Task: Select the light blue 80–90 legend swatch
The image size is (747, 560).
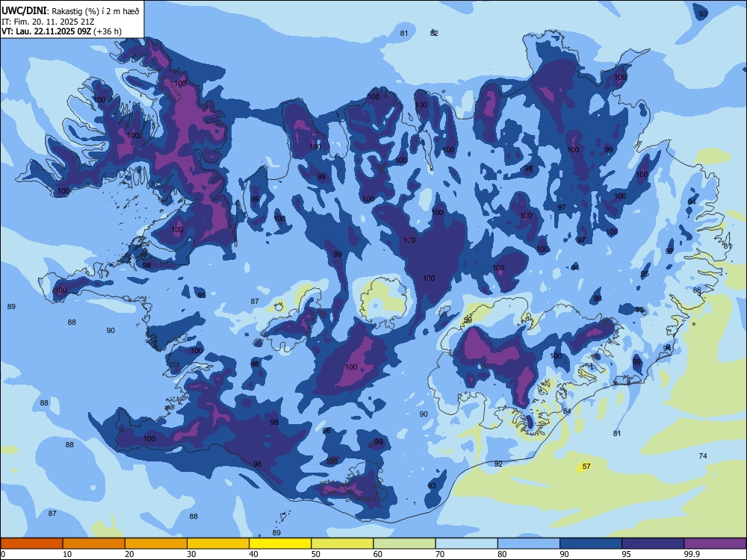Action: [529, 544]
